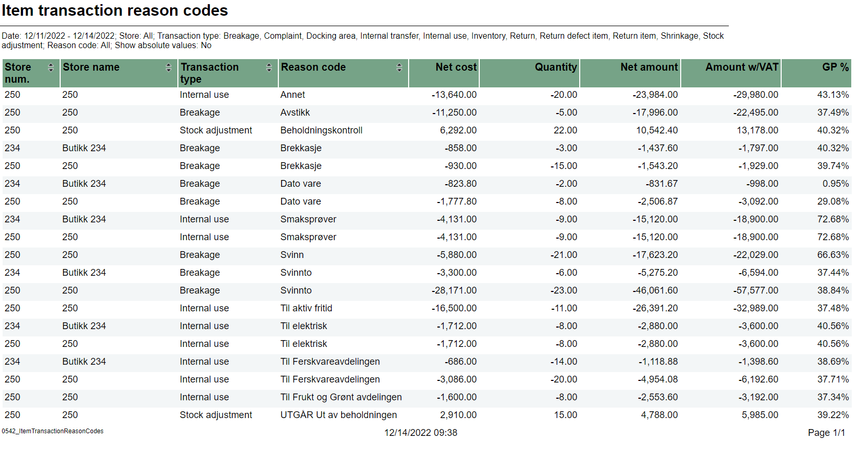
Task: Toggle sort arrows beside Transaction type
Action: [x=269, y=67]
